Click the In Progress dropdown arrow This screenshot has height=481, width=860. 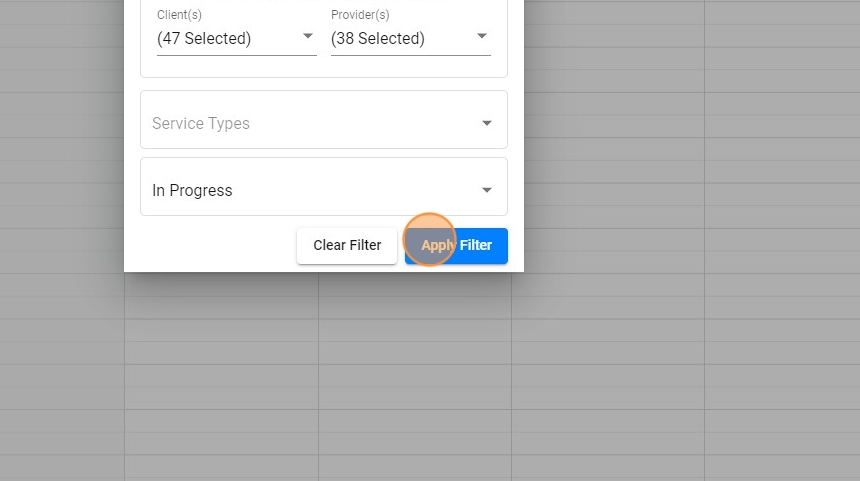pyautogui.click(x=487, y=190)
